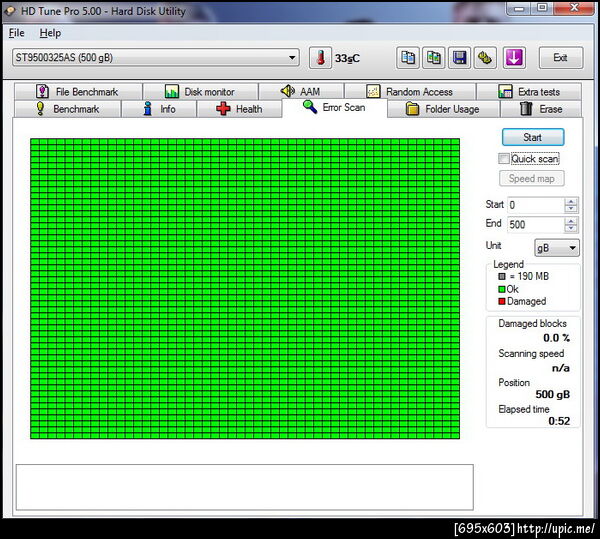Image resolution: width=600 pixels, height=539 pixels.
Task: Open the Folder Usage tab
Action: click(443, 109)
